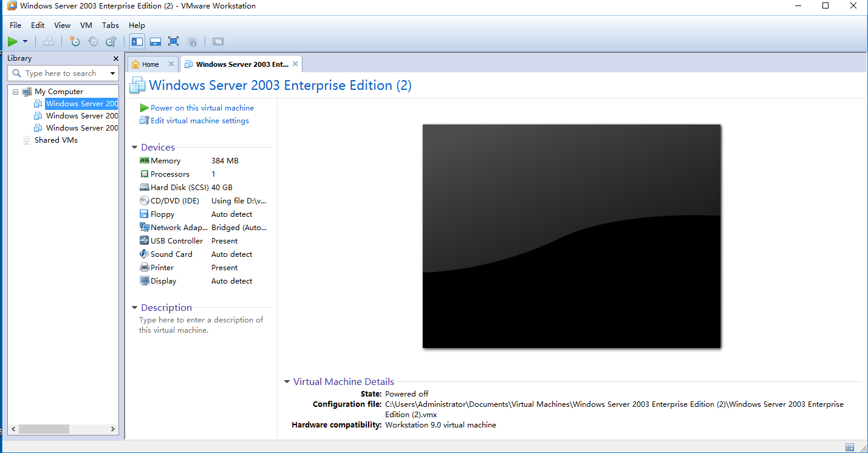Click the 384 MB memory value

coord(225,161)
